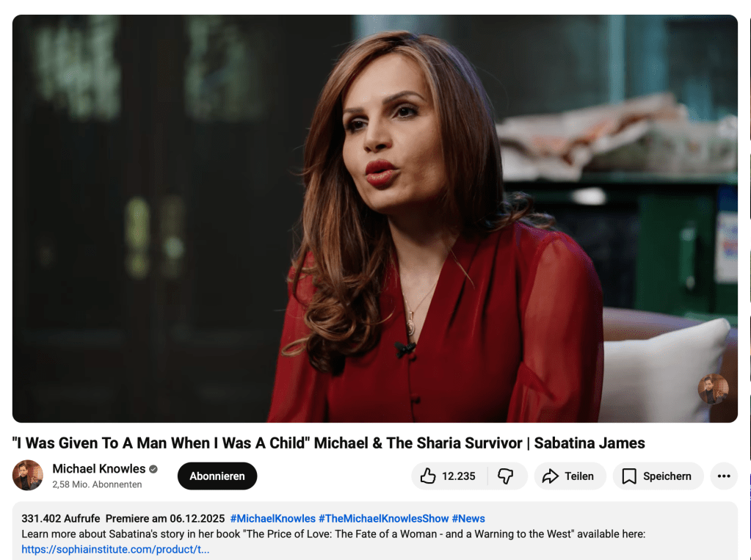Open the #News hashtag
751x560 pixels.
[x=468, y=518]
